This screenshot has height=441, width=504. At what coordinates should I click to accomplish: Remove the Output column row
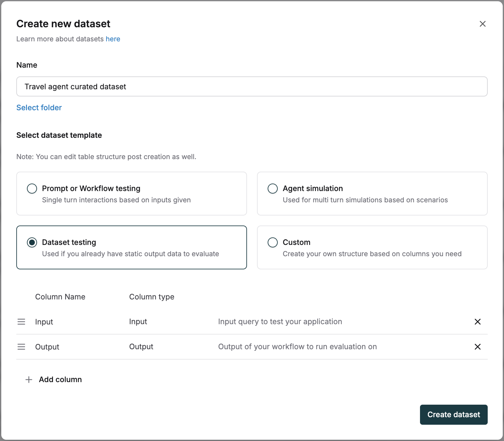click(x=478, y=347)
